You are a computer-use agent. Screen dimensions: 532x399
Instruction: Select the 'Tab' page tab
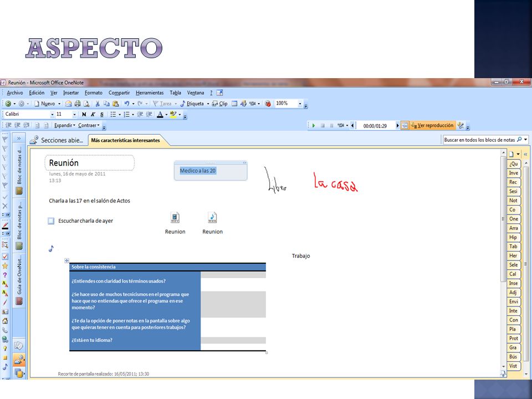(514, 246)
